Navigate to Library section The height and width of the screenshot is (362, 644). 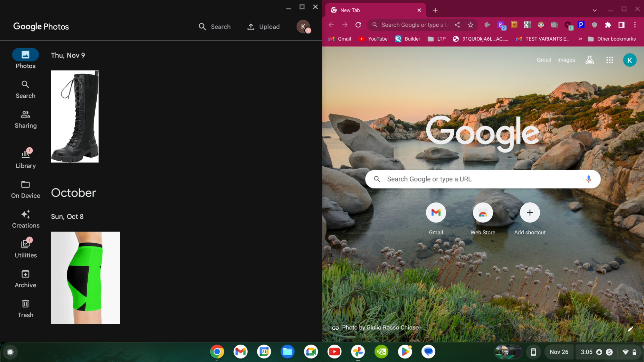[25, 158]
